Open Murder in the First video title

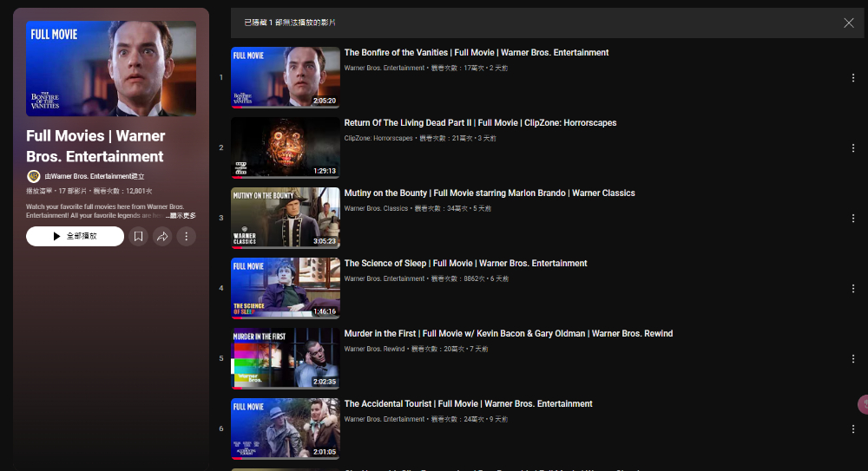(508, 334)
